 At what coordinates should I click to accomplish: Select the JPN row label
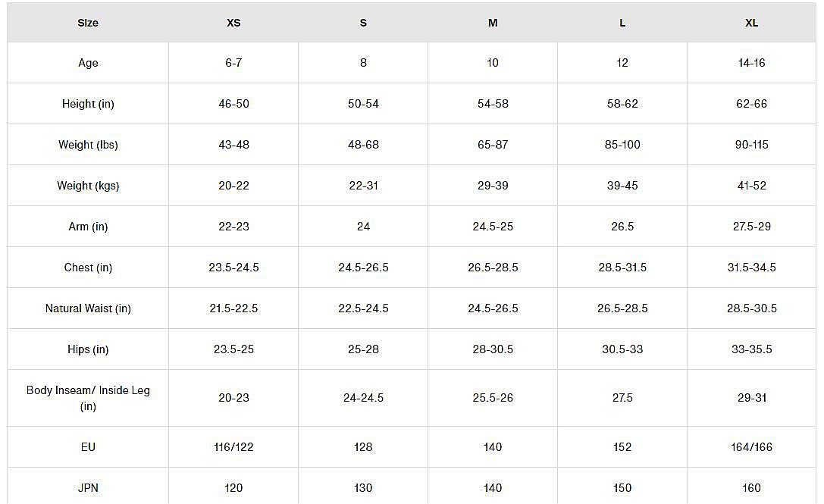(88, 488)
